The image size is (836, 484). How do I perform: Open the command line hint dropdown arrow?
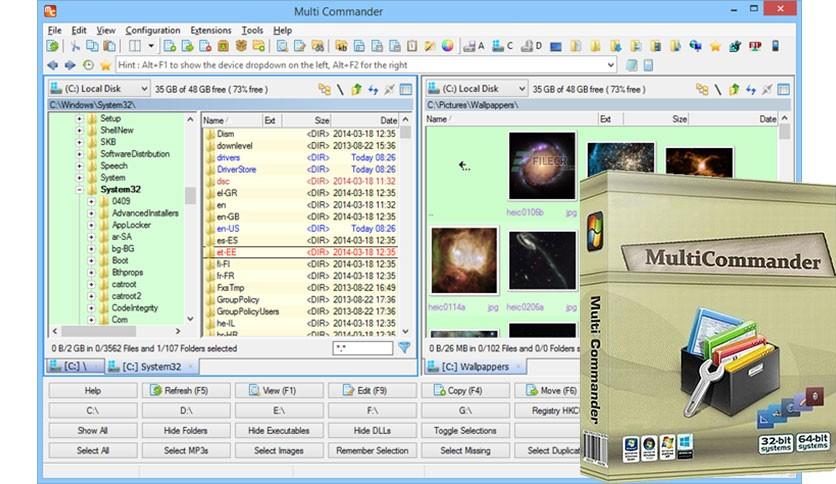point(610,65)
